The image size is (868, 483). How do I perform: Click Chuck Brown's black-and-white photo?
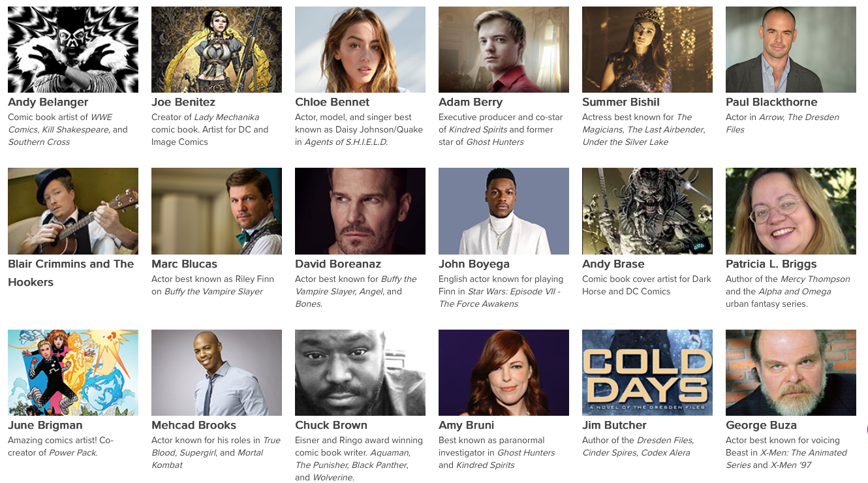[x=360, y=373]
